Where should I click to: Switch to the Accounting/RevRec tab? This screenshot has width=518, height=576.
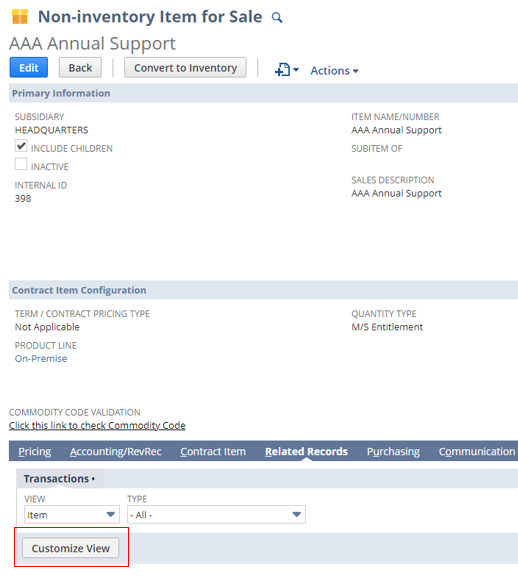point(116,451)
